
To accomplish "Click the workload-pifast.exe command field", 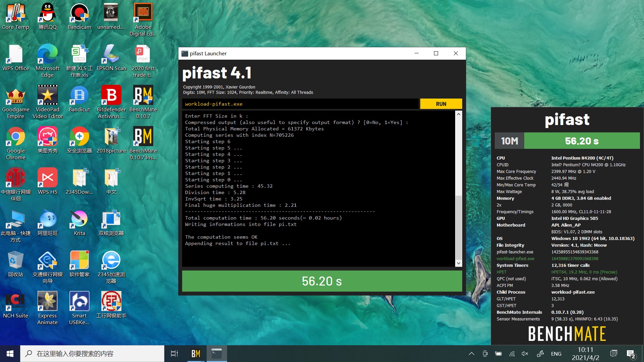I will [x=300, y=104].
